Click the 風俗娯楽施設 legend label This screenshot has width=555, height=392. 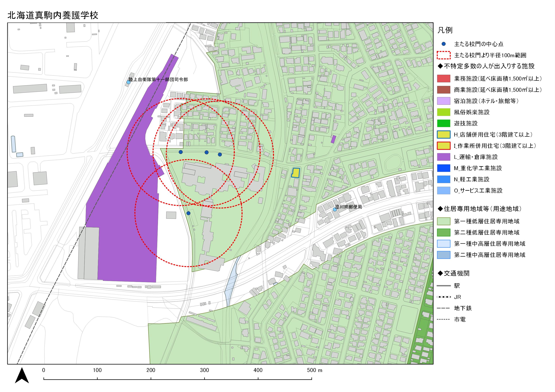pyautogui.click(x=472, y=112)
